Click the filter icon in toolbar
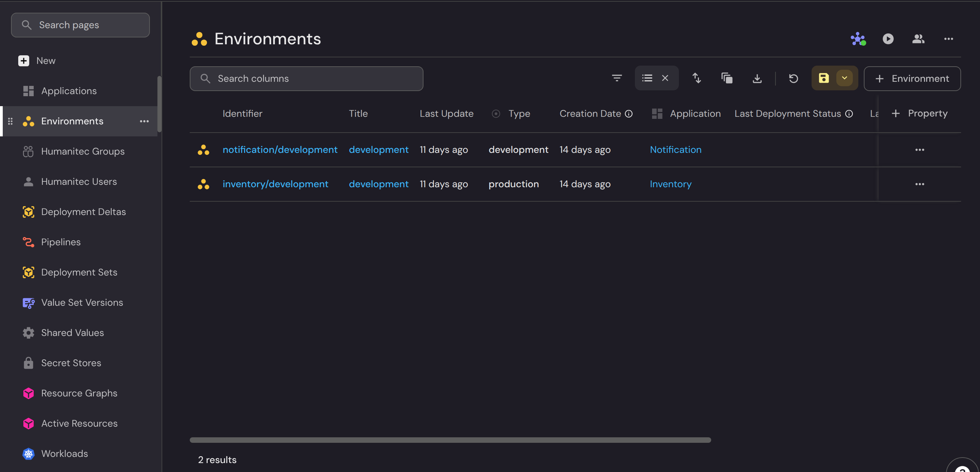This screenshot has height=472, width=980. pos(617,78)
